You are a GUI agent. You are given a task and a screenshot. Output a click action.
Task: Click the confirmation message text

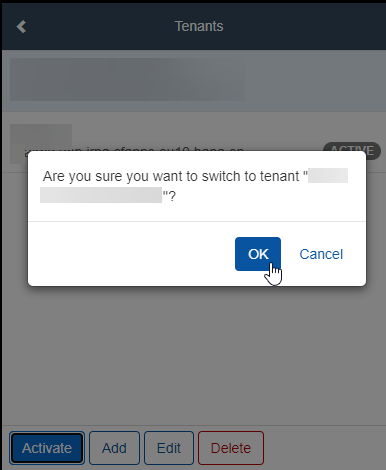[x=195, y=186]
